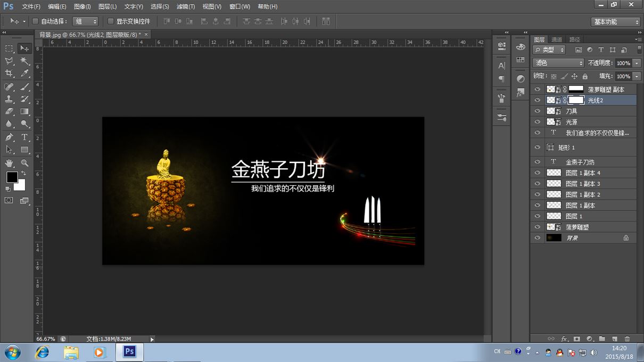Select the Rectangle shape tool
The image size is (644, 362).
pyautogui.click(x=24, y=150)
